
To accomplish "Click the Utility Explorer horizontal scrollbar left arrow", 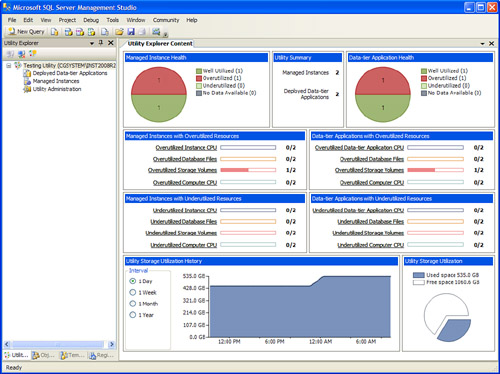I will click(x=7, y=344).
